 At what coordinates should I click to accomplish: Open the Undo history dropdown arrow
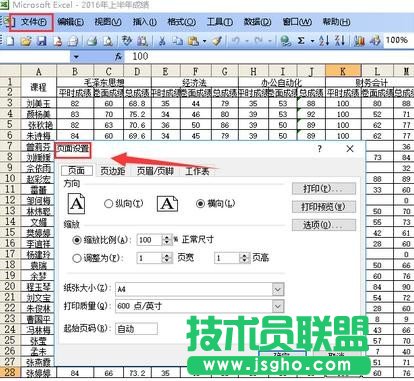click(x=247, y=41)
